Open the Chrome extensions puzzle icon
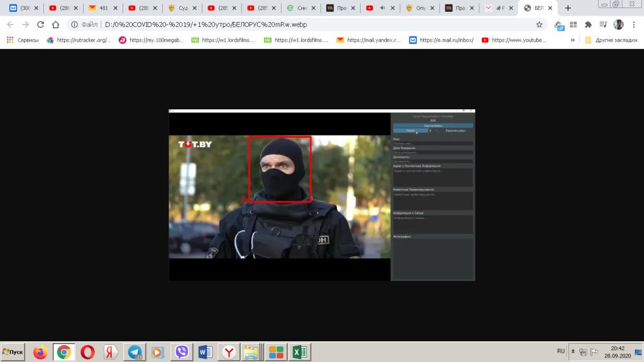The height and width of the screenshot is (362, 644). click(x=588, y=25)
